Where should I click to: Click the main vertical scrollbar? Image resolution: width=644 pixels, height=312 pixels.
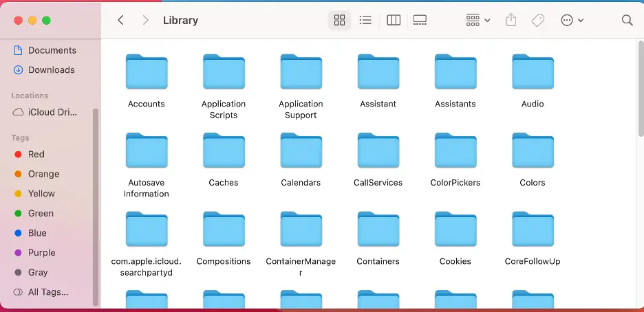point(641,88)
